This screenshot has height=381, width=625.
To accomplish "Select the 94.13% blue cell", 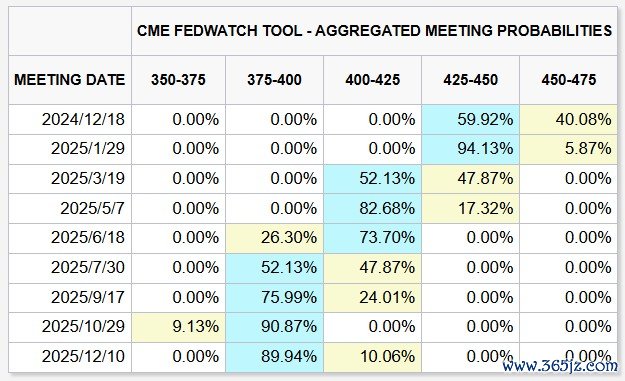I will coord(470,149).
